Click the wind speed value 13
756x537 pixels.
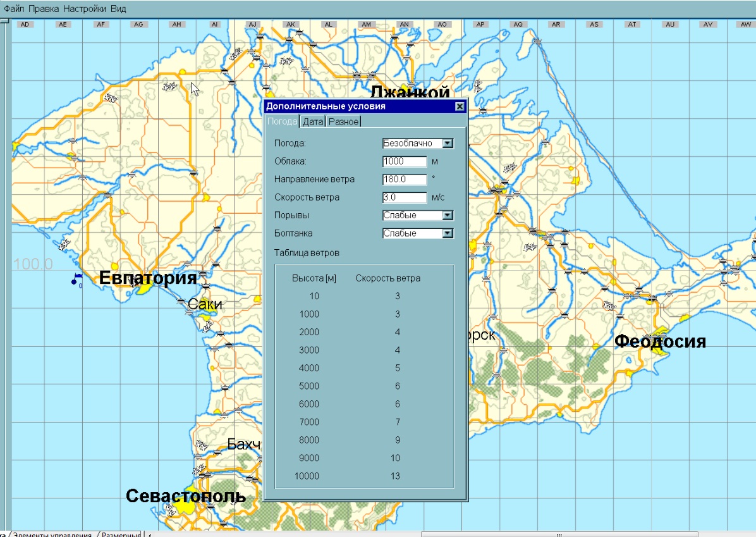pos(395,476)
